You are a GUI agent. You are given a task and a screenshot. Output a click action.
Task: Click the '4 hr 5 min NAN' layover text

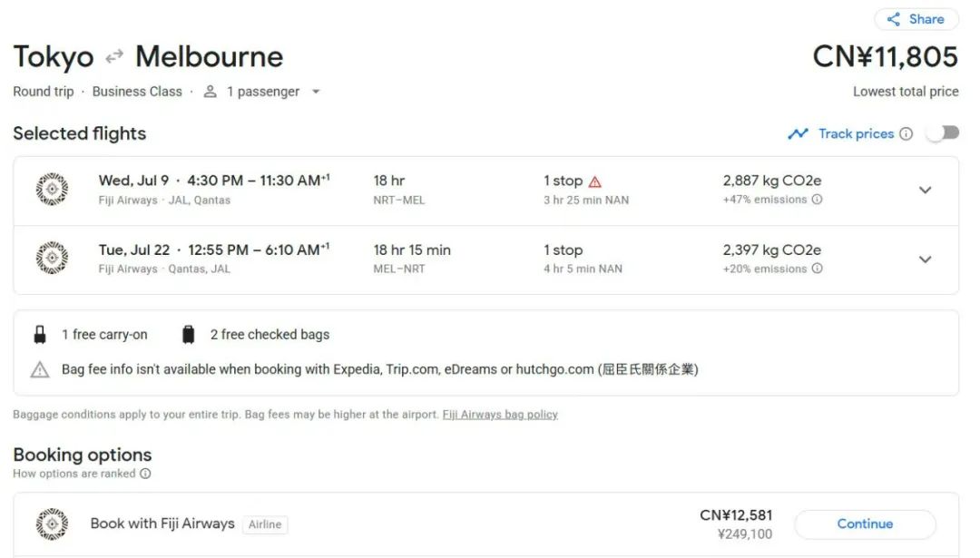click(x=583, y=269)
